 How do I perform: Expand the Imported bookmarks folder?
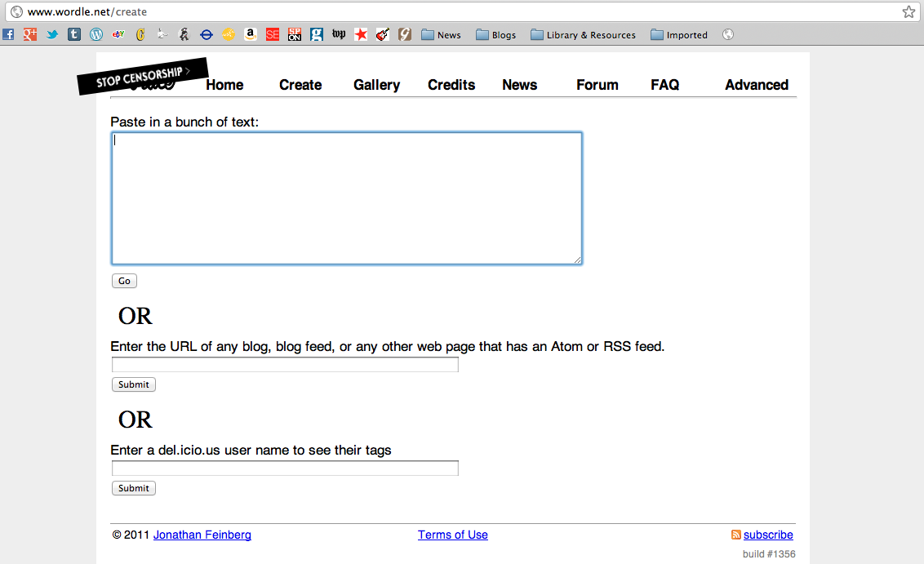click(679, 35)
